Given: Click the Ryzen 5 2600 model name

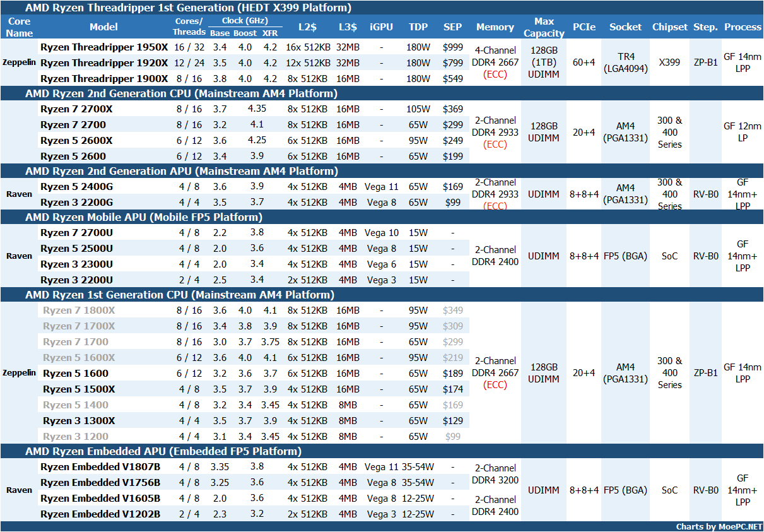Looking at the screenshot, I should click(x=73, y=157).
